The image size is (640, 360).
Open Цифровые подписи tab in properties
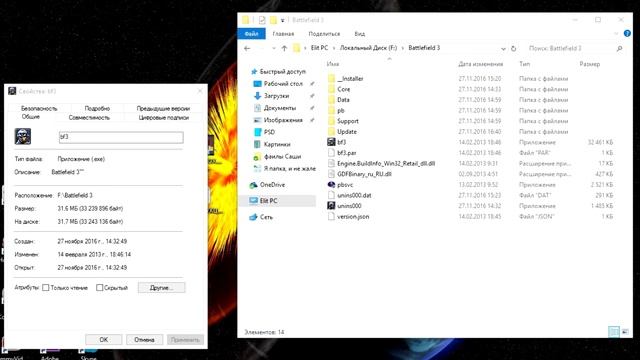pyautogui.click(x=163, y=118)
